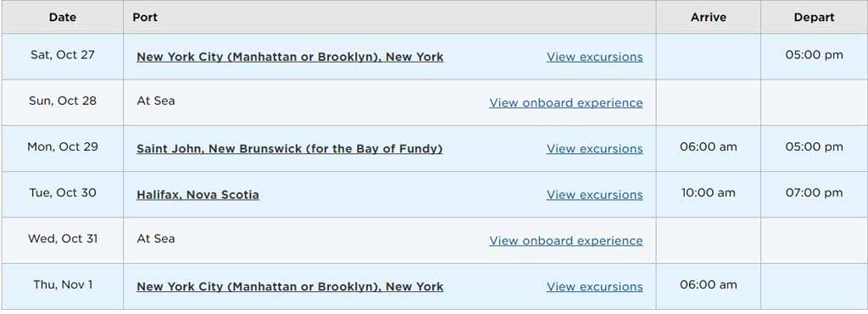Screen dimensions: 868x314
Task: Open New York City port link on Thu, Nov 1
Action: pos(290,286)
